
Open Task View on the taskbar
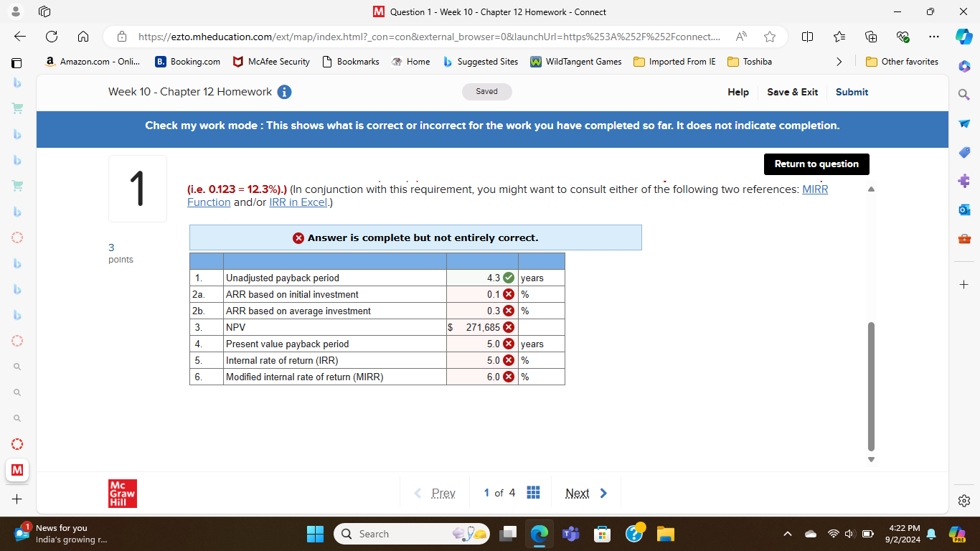pos(509,534)
